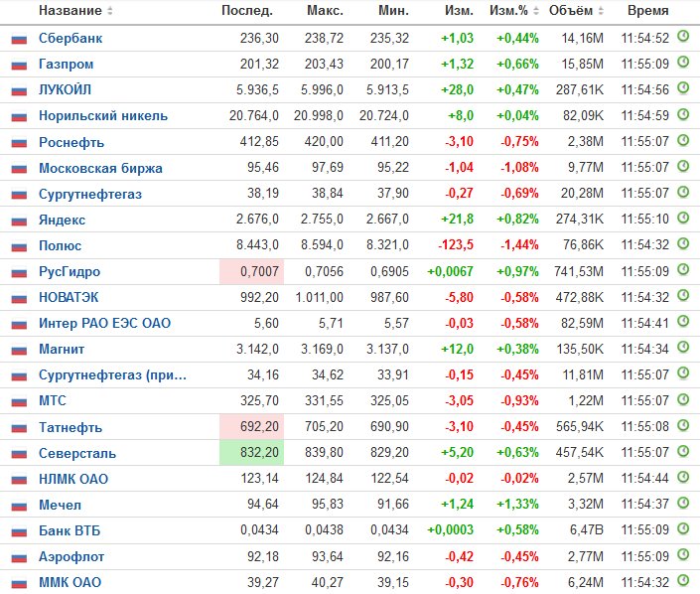The width and height of the screenshot is (700, 594).
Task: Click the clock icon in the Роснефть row
Action: pyautogui.click(x=683, y=140)
